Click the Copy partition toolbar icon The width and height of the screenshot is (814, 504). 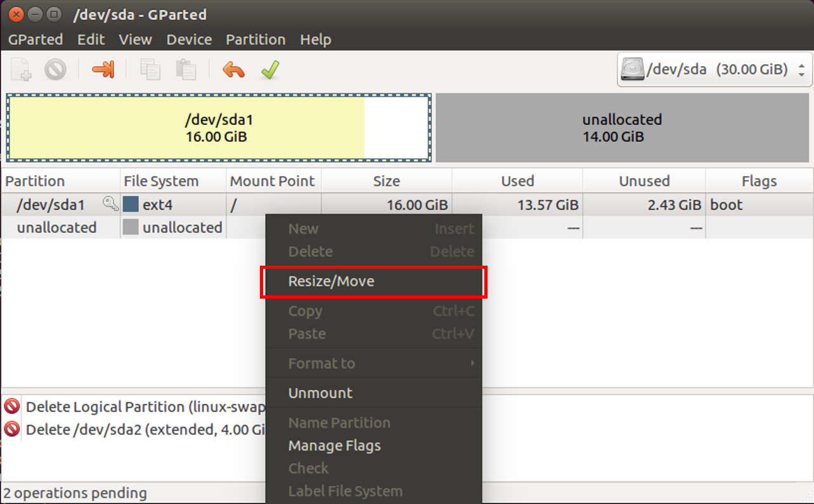[150, 69]
